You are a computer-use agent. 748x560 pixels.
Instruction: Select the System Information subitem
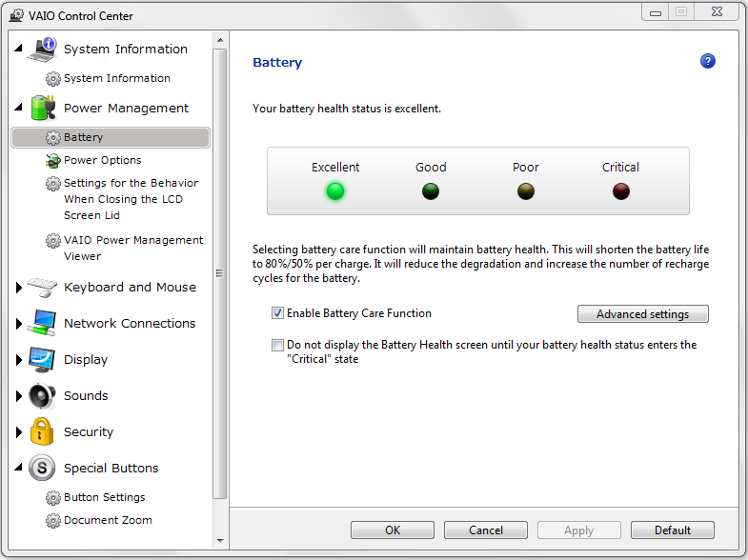pyautogui.click(x=117, y=78)
